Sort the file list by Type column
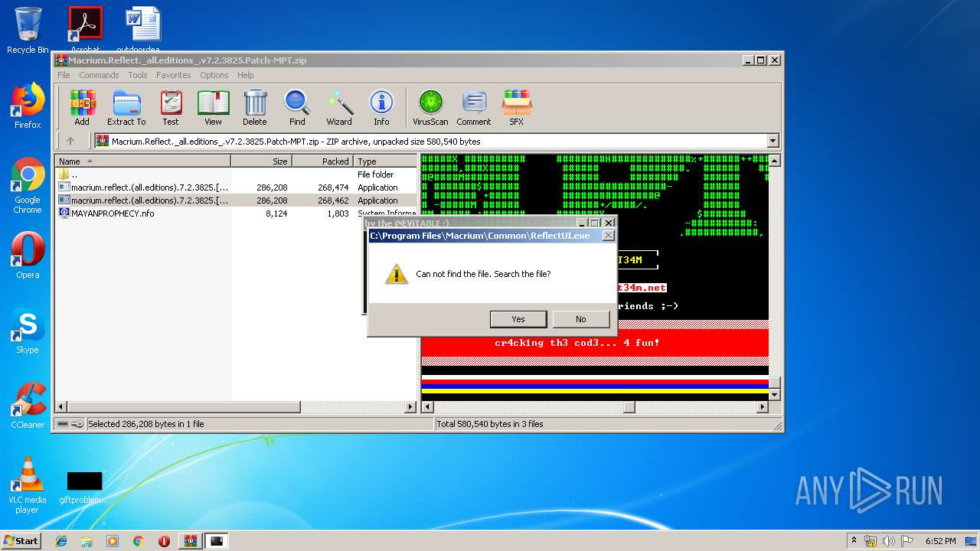 coord(385,161)
